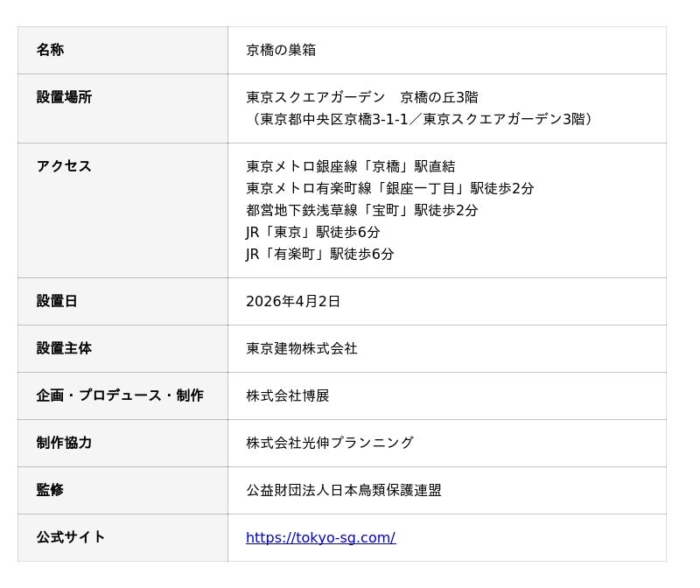Click the 公式サイト row label
This screenshot has width=700, height=588.
pyautogui.click(x=71, y=537)
